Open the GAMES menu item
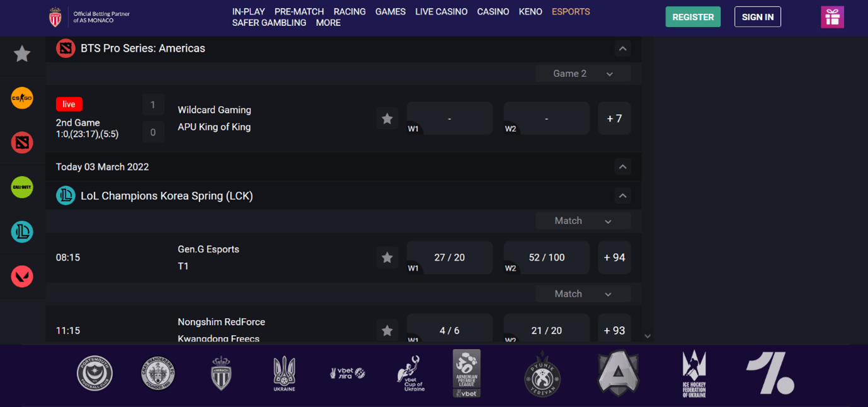Image resolution: width=868 pixels, height=407 pixels. [x=391, y=12]
